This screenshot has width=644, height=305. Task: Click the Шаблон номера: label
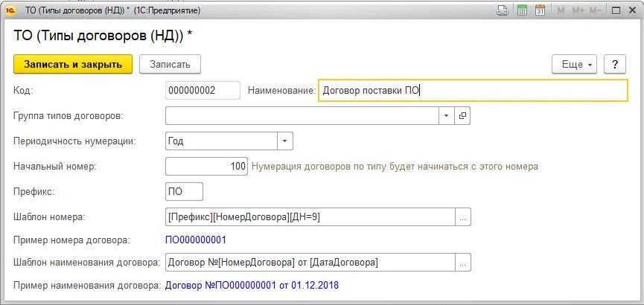(49, 217)
